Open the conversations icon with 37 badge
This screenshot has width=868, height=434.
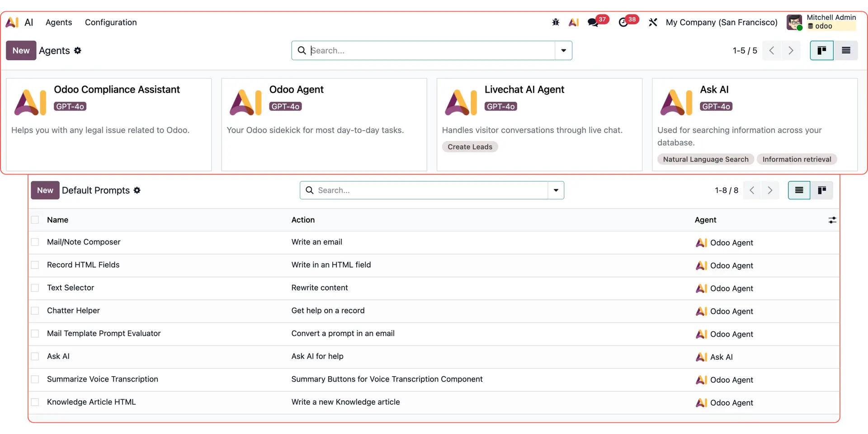coord(593,23)
